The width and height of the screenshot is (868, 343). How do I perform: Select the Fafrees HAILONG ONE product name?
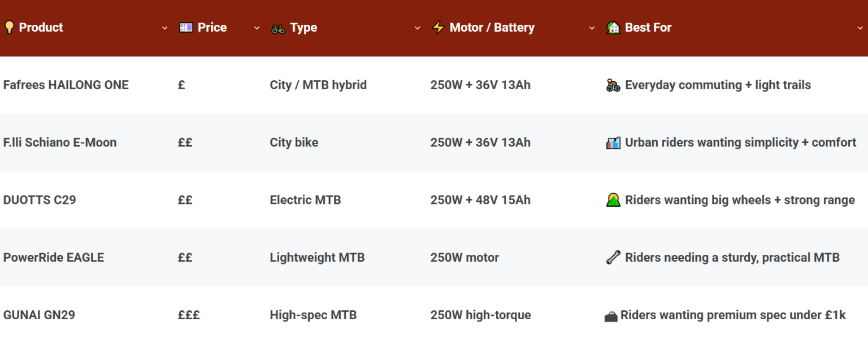tap(66, 85)
